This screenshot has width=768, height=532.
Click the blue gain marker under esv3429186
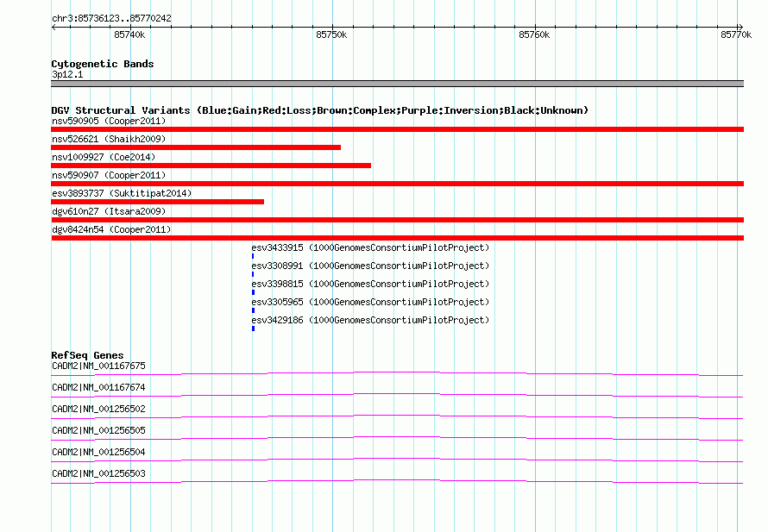[x=253, y=329]
